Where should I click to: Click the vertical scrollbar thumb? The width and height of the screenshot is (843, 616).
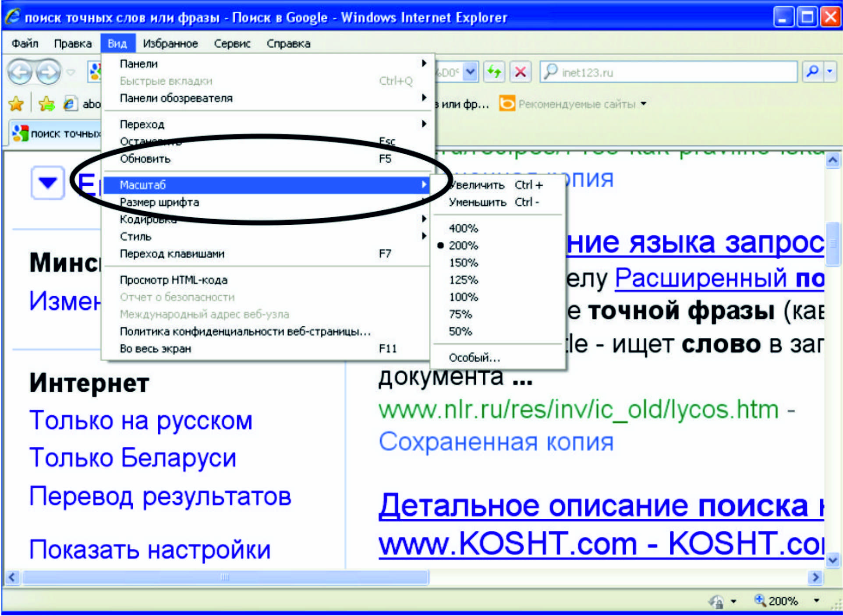(832, 244)
